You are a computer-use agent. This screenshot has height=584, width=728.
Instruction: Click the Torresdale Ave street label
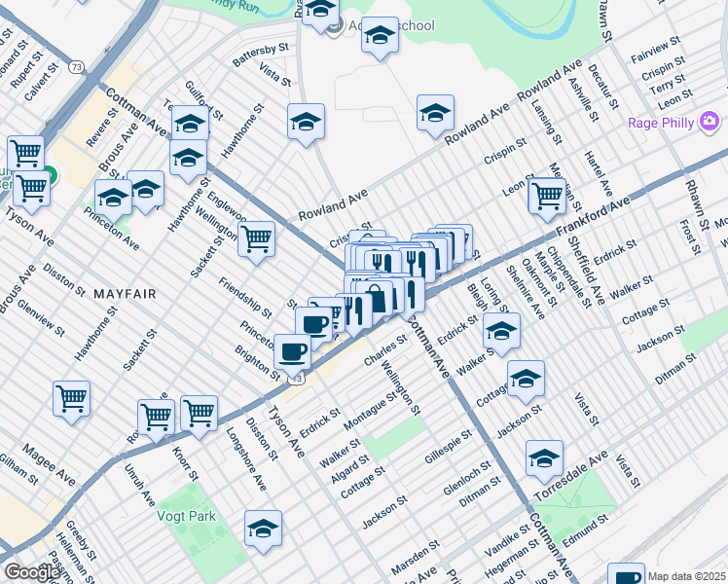point(571,476)
